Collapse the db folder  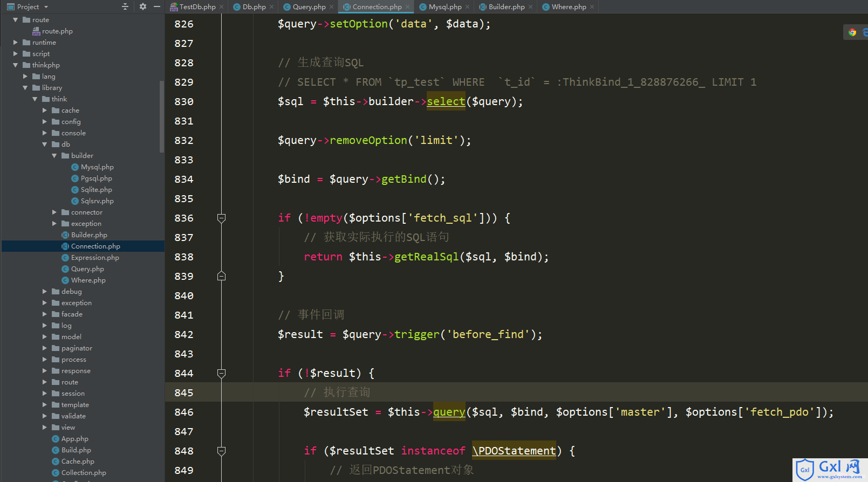point(45,144)
